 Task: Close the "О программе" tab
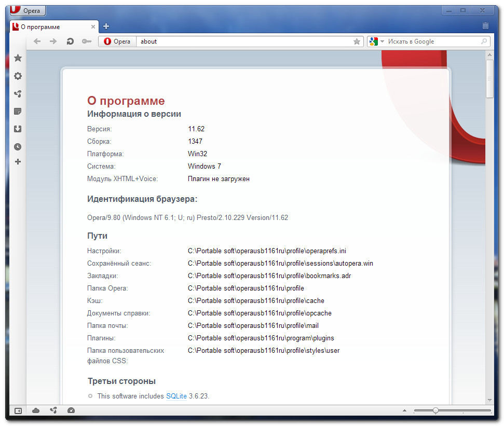pos(93,26)
